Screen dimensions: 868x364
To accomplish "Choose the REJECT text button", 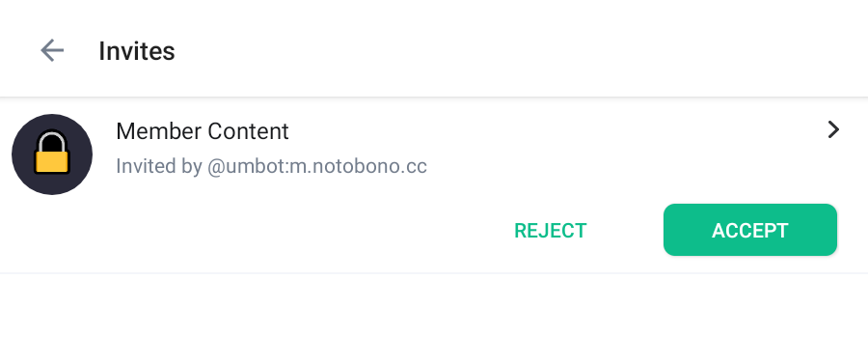I will coord(551,231).
